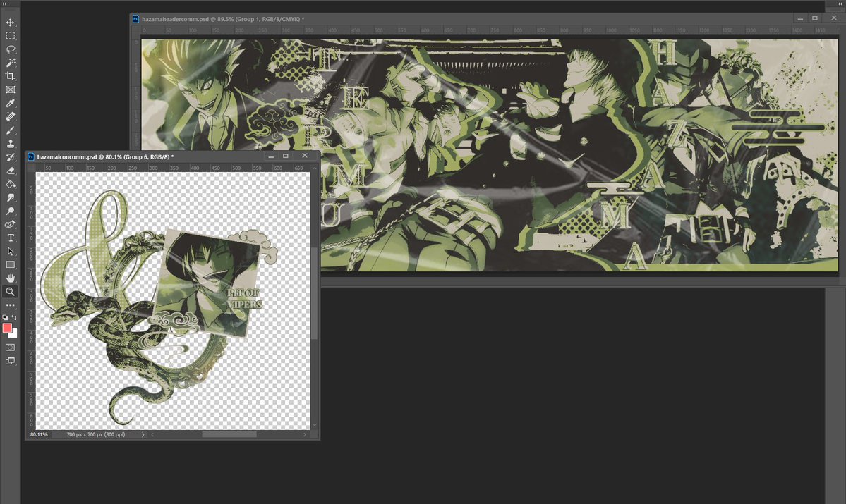Image resolution: width=846 pixels, height=504 pixels.
Task: Open status bar info arrow menu
Action: tap(143, 434)
